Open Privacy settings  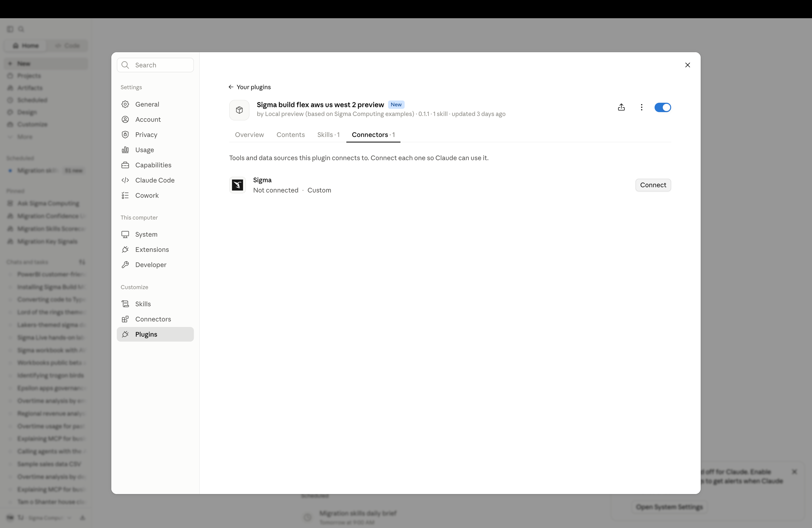click(155, 135)
